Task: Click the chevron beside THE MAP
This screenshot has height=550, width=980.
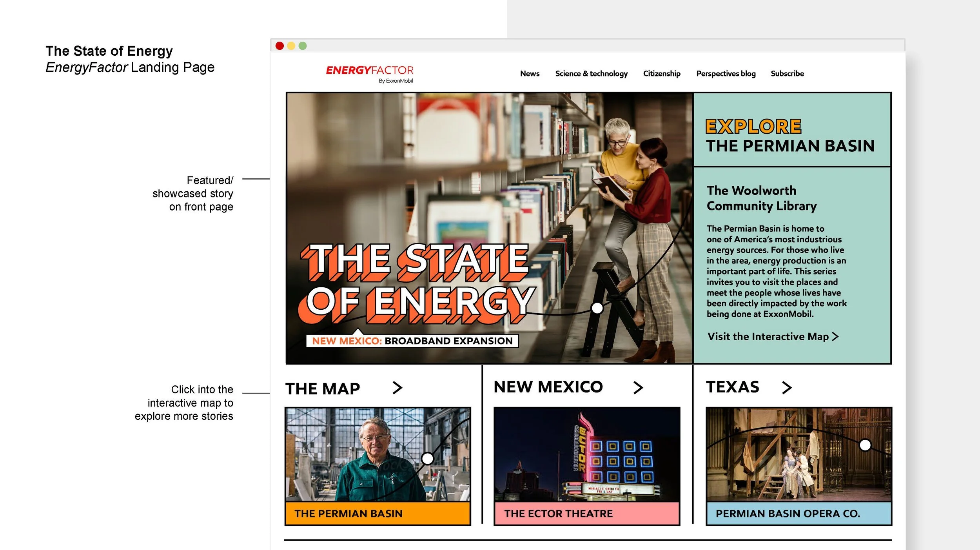Action: tap(397, 388)
